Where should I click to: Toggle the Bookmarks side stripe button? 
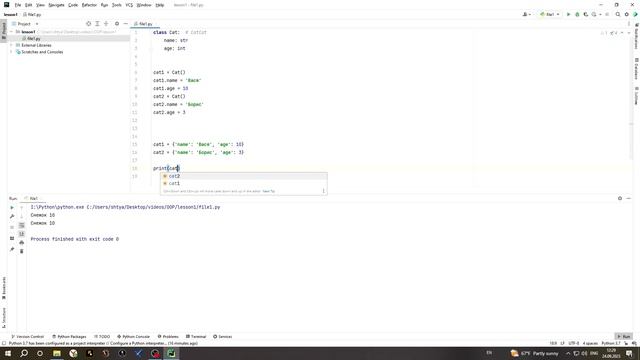point(4,288)
